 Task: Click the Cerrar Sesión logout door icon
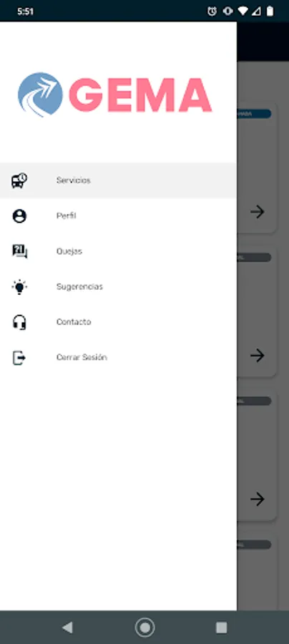tap(19, 357)
